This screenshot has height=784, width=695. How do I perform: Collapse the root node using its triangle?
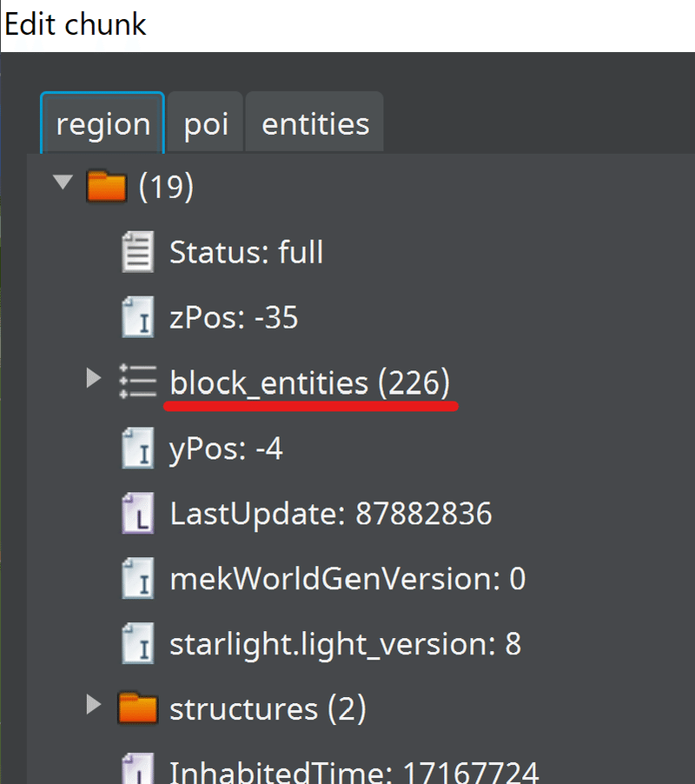62,183
